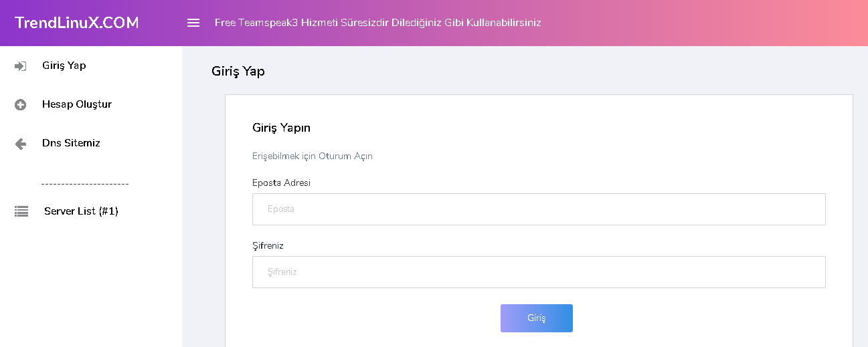Viewport: 868px width, 347px height.
Task: Open Server List (#1) in the sidebar
Action: click(81, 211)
